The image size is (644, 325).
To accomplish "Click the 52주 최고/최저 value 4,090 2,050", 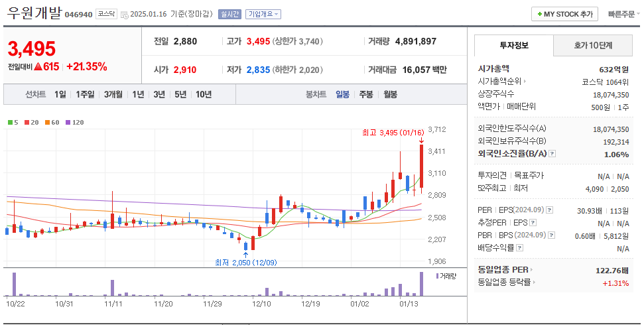I will 607,189.
